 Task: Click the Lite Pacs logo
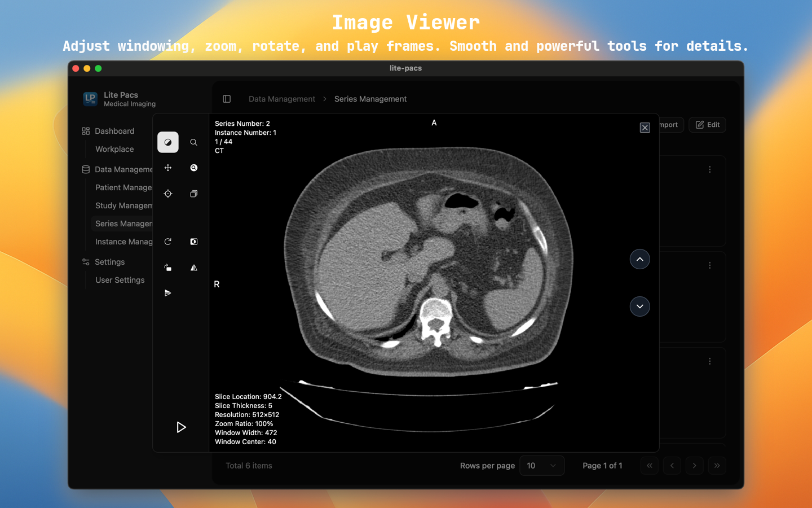[x=90, y=99]
